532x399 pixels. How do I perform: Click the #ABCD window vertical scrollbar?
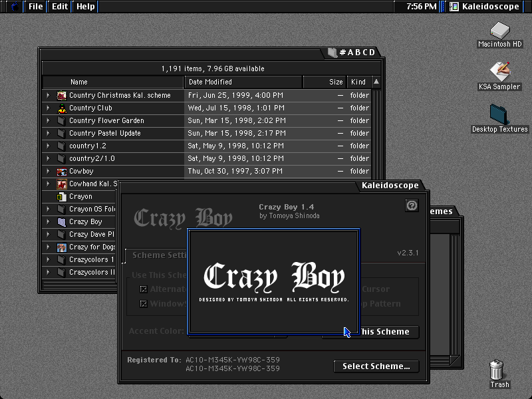point(376,134)
